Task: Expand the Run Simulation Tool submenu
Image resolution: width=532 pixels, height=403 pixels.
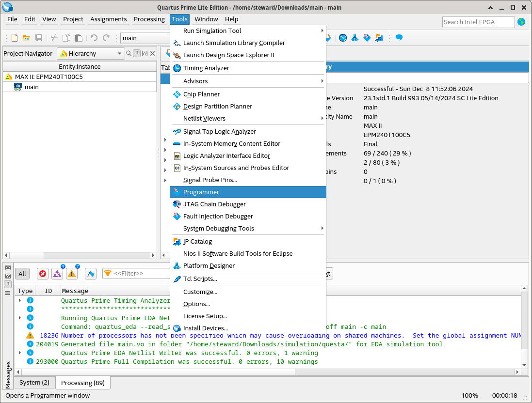Action: coord(248,31)
